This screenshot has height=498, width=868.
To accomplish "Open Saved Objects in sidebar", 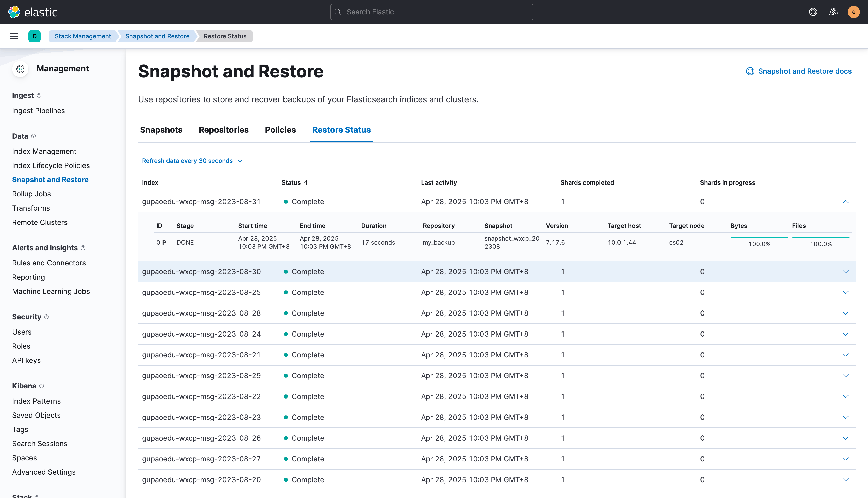I will [x=37, y=415].
